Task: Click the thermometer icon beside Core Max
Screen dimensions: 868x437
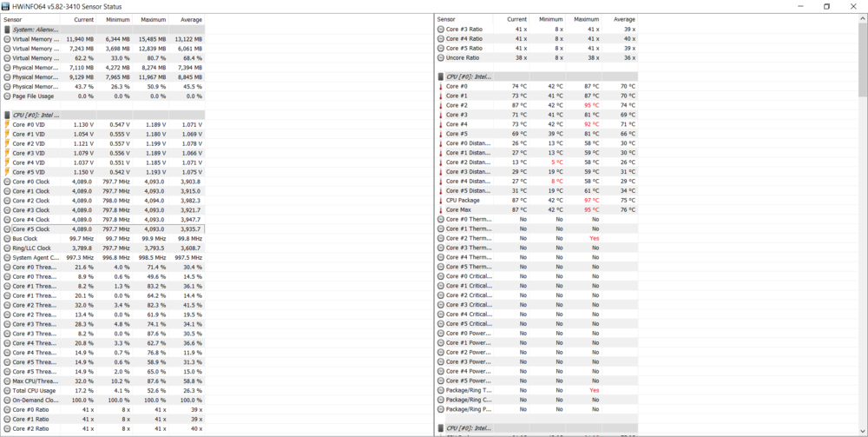Action: point(440,209)
